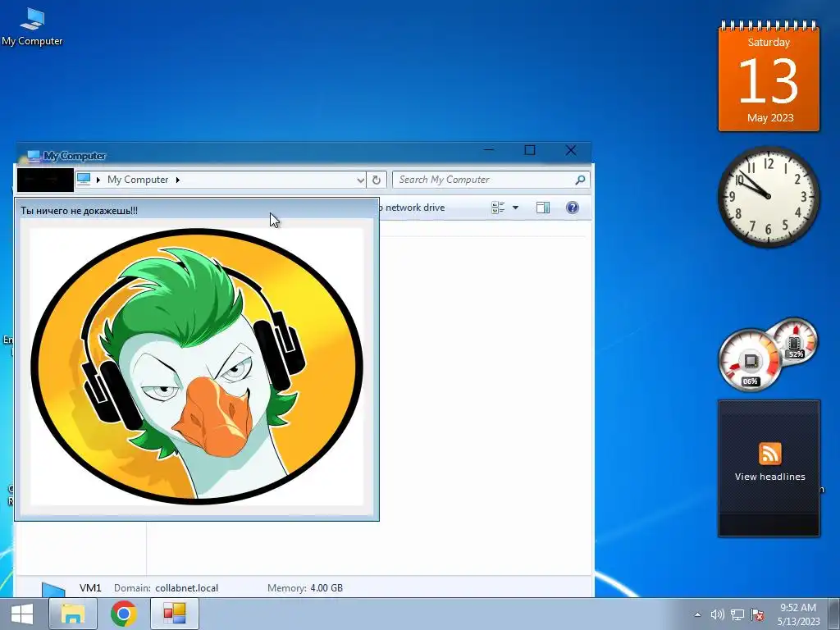Click the collabnet.local domain text

(x=186, y=587)
